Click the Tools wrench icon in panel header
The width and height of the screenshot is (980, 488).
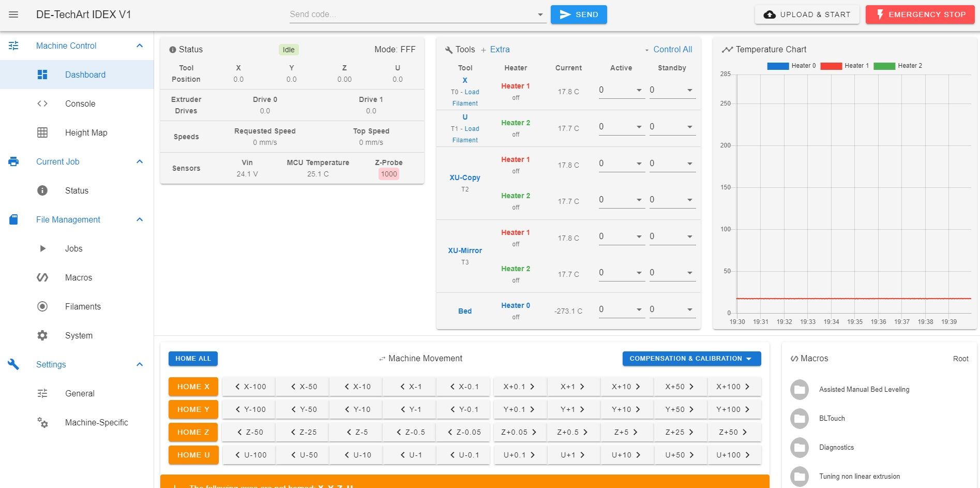tap(448, 50)
